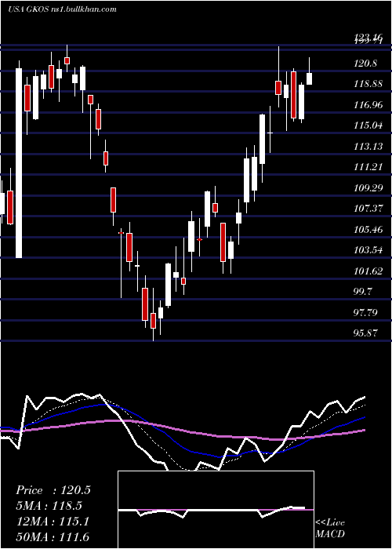Click the 'USA GKOS ns1.bullkhan.com' title text
The image size is (392, 549).
[62, 9]
